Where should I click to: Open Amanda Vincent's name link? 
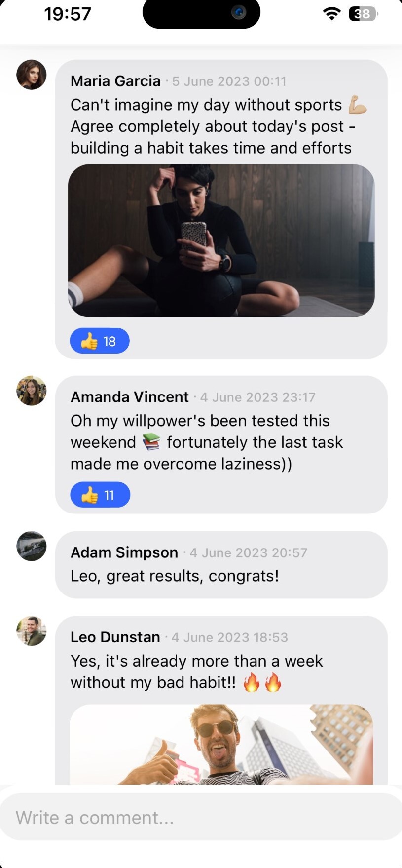[x=130, y=397]
